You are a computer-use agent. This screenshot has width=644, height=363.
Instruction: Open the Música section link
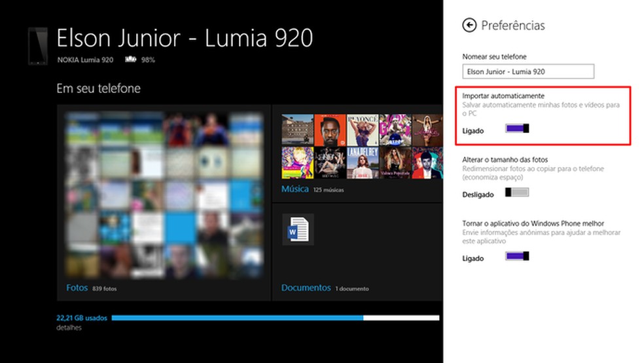point(295,189)
